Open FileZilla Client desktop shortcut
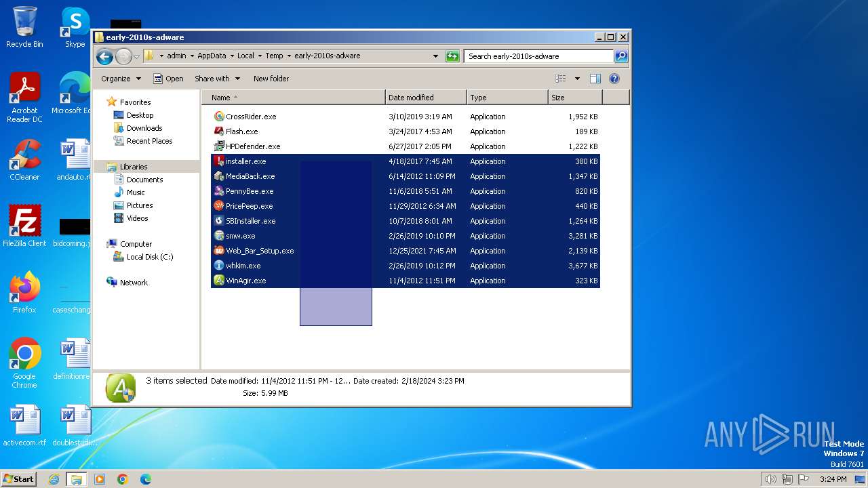 point(24,226)
